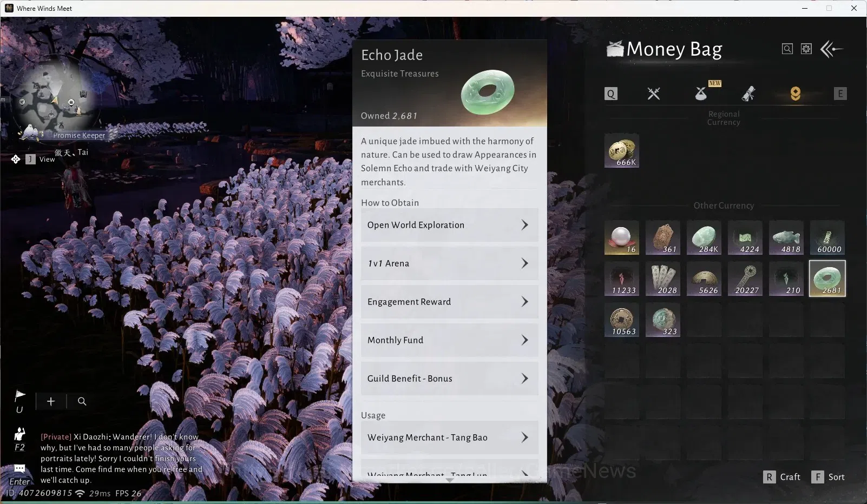Select the green map currency showing 4224
Image resolution: width=867 pixels, height=504 pixels.
(x=745, y=237)
